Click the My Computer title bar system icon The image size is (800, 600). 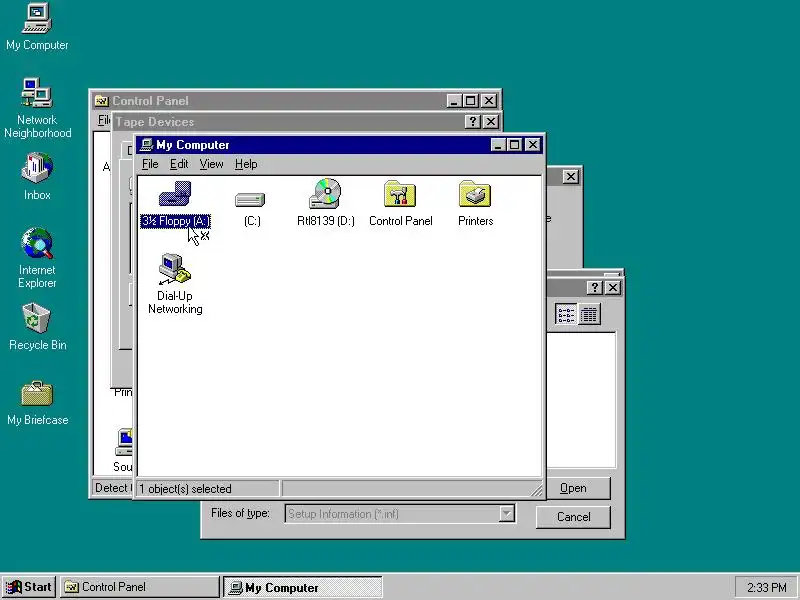[147, 145]
